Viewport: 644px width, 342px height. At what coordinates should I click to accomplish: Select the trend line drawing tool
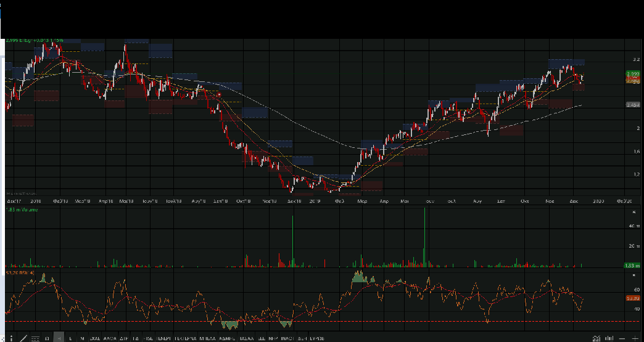(x=23, y=338)
